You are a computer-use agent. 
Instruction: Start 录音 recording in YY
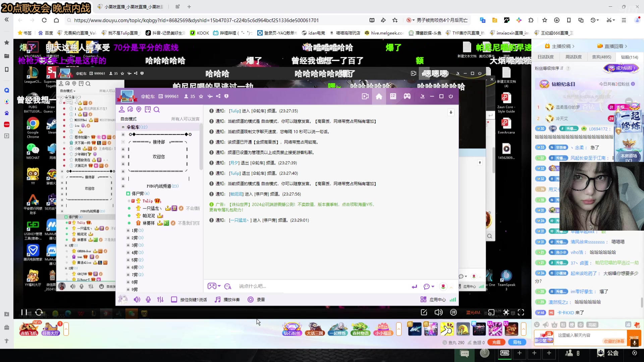click(x=256, y=300)
